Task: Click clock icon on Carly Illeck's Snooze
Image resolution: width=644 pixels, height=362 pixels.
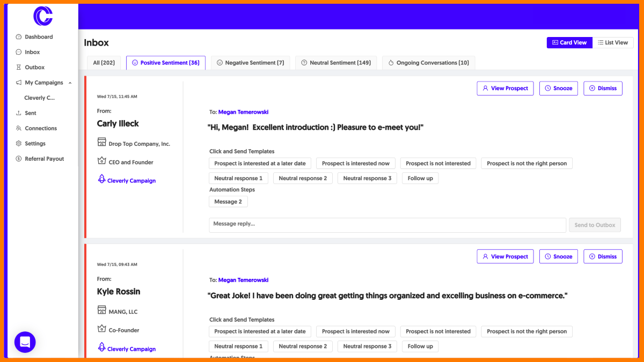Action: point(548,88)
